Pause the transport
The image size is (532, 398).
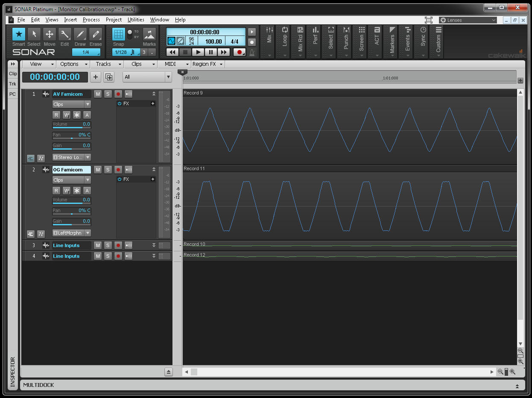pyautogui.click(x=210, y=52)
